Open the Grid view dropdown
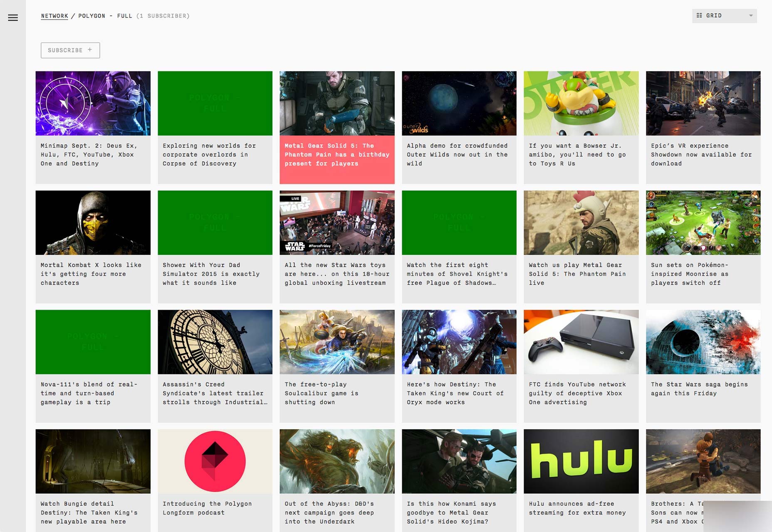Image resolution: width=772 pixels, height=532 pixels. tap(724, 16)
